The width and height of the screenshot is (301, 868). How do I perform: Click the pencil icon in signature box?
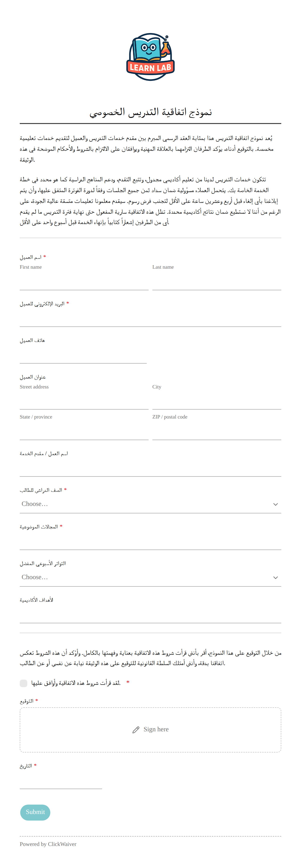(x=136, y=730)
